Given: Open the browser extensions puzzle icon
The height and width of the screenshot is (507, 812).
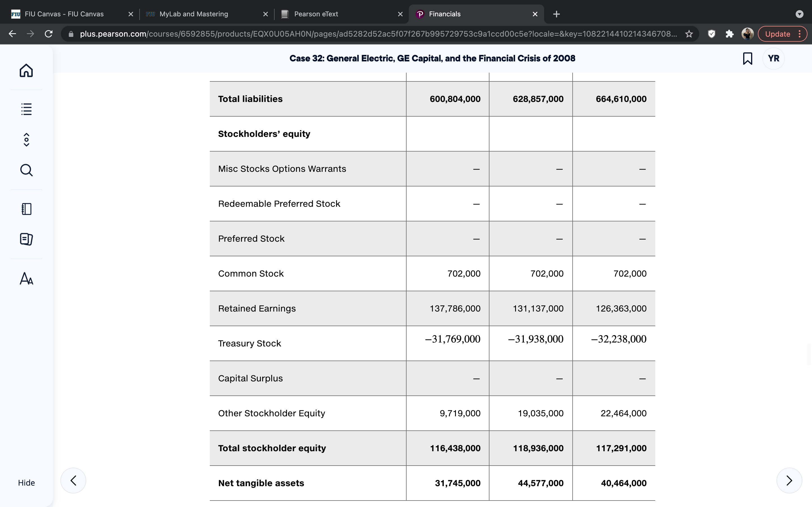Looking at the screenshot, I should [729, 34].
